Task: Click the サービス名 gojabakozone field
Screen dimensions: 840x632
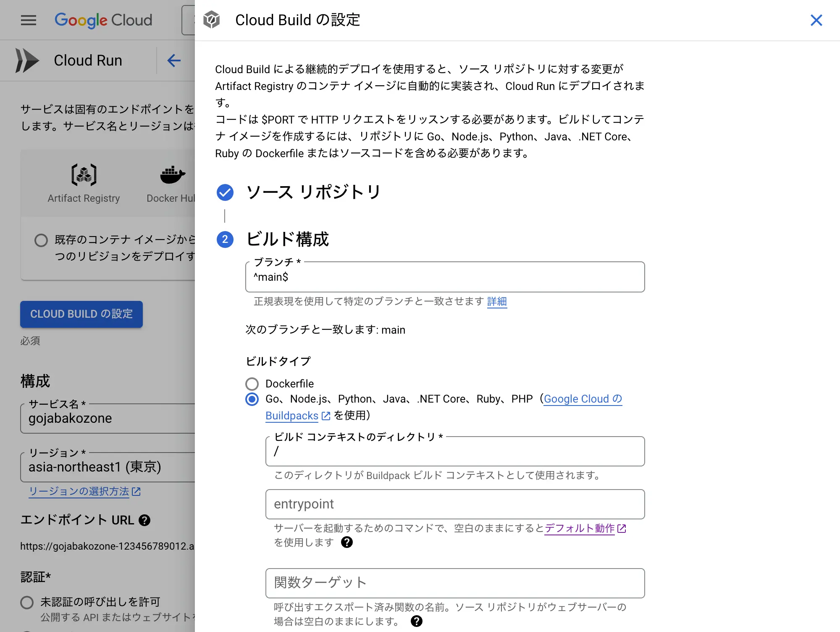Action: pyautogui.click(x=108, y=418)
